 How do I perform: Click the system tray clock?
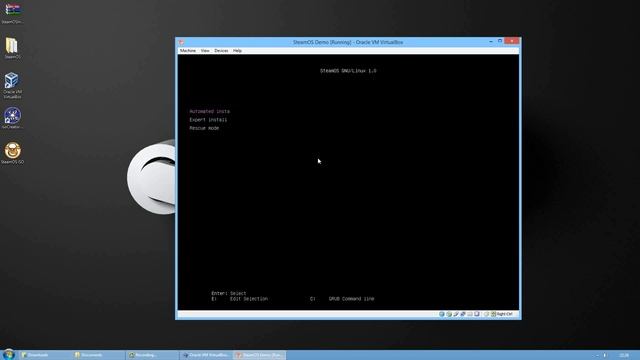click(x=624, y=355)
